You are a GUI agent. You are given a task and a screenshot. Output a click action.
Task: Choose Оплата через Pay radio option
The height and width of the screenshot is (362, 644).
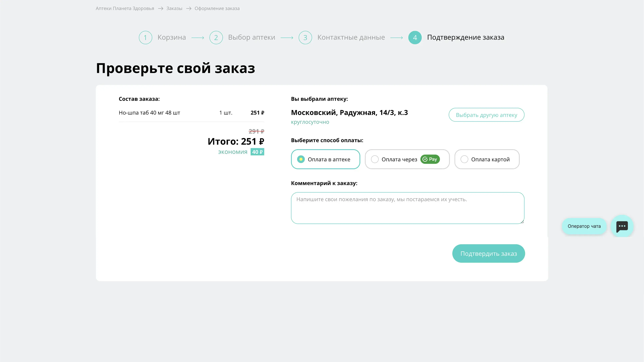(x=375, y=159)
